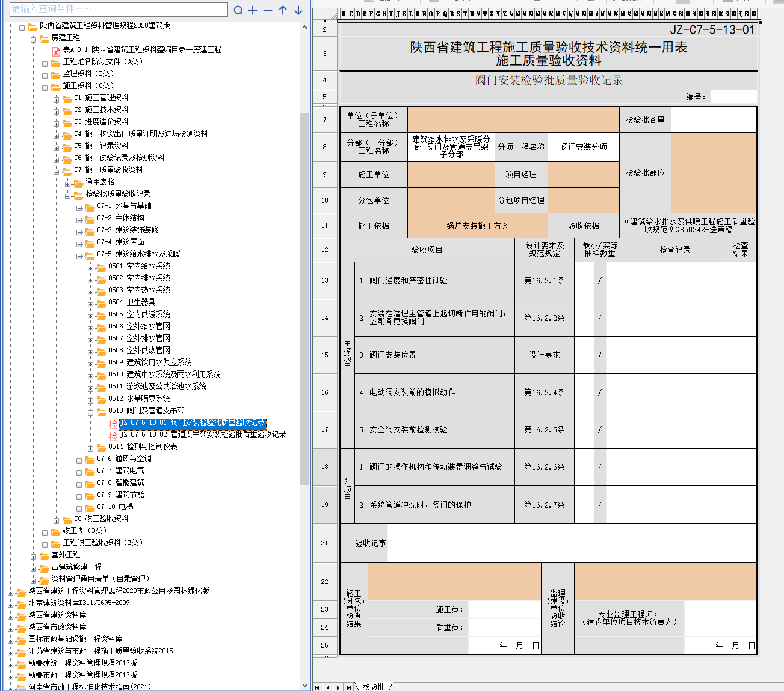Expand 0514 检测与控制仪表 node
784x691 pixels.
coord(91,448)
